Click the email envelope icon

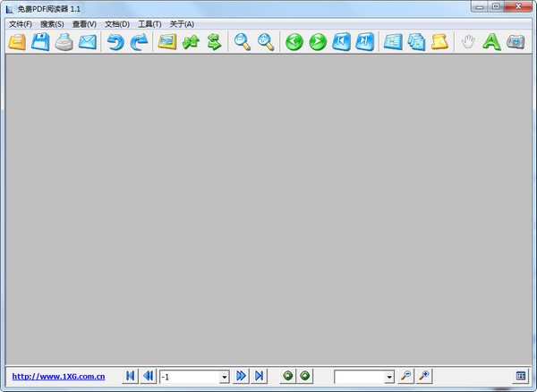tap(87, 41)
